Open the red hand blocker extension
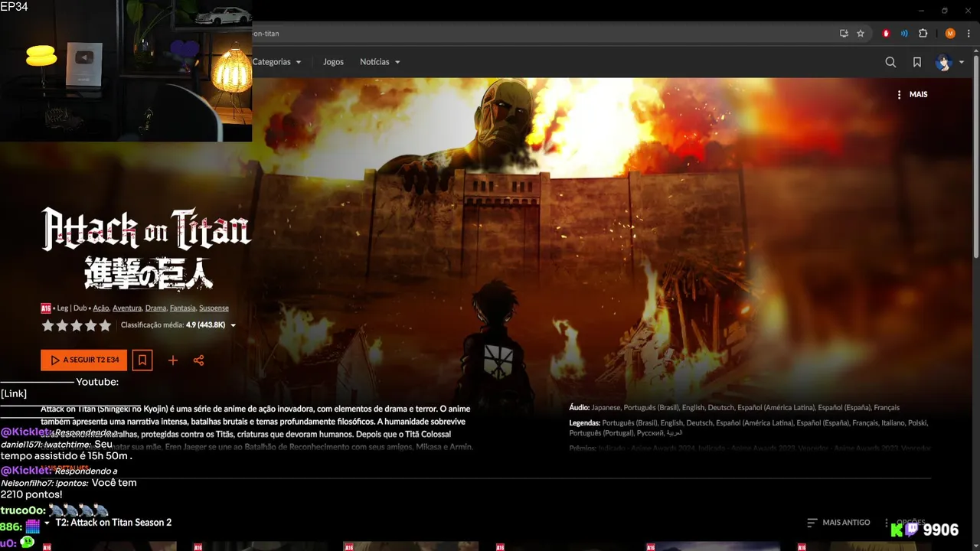Screen dimensions: 980x551 click(887, 34)
